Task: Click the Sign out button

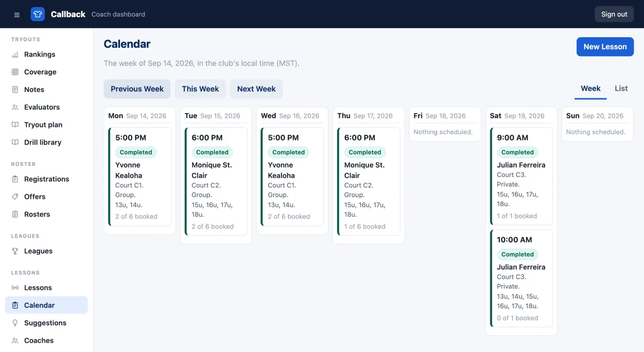Action: point(614,14)
